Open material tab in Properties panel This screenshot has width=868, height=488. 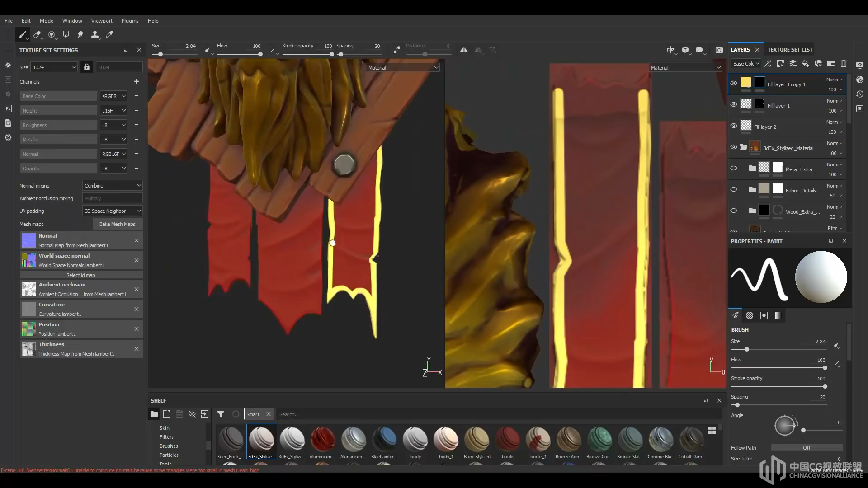tap(778, 315)
